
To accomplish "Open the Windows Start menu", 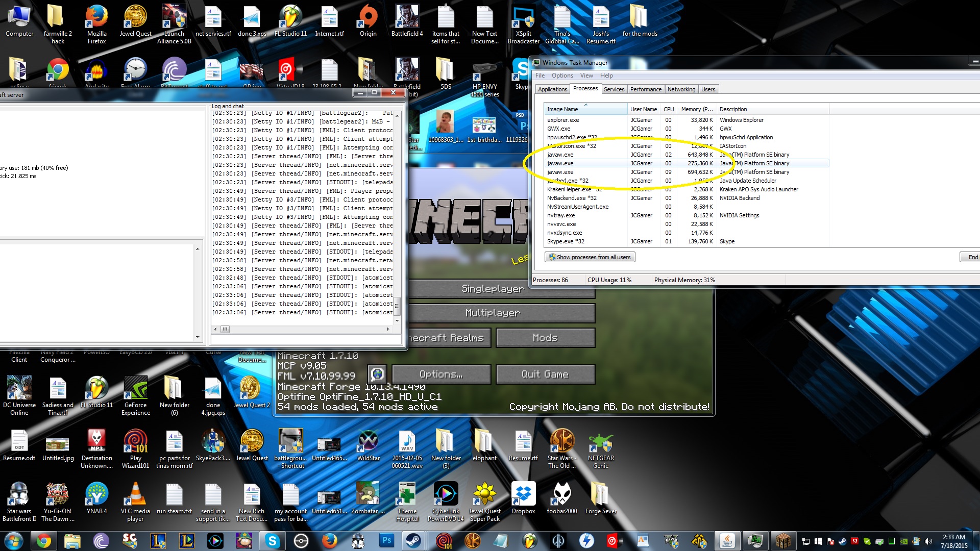I will [14, 541].
